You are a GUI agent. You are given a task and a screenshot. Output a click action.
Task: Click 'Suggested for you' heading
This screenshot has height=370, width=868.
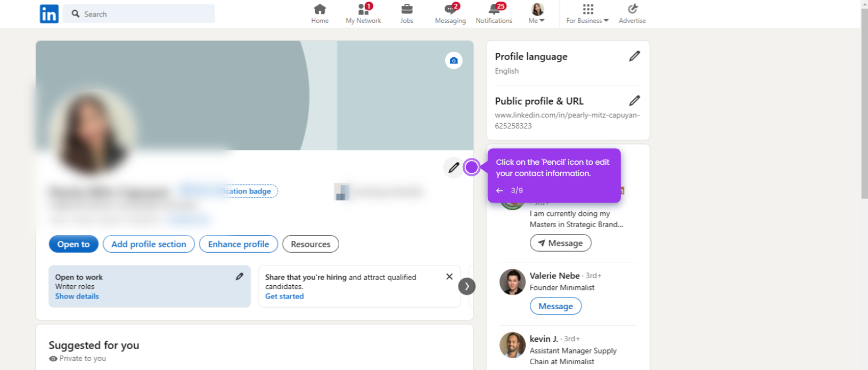[94, 345]
